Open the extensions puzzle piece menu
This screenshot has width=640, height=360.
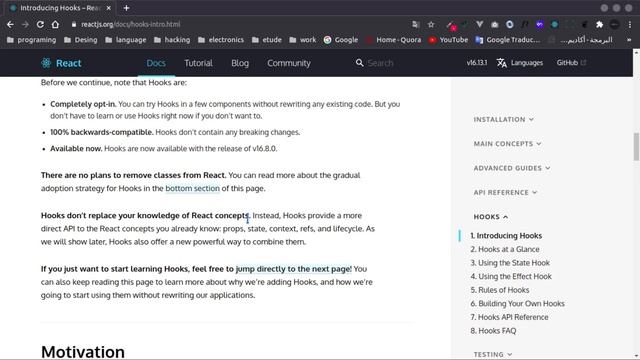(x=600, y=24)
